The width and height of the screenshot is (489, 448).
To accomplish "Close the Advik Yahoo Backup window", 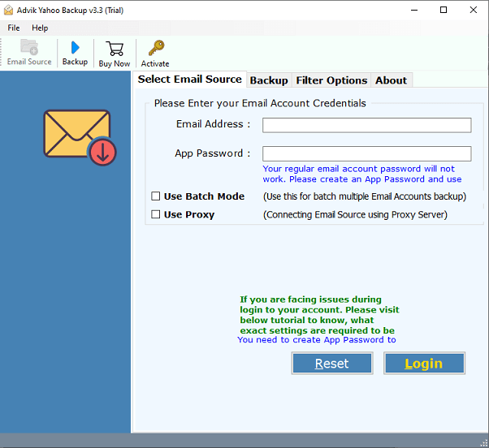I will pos(473,11).
